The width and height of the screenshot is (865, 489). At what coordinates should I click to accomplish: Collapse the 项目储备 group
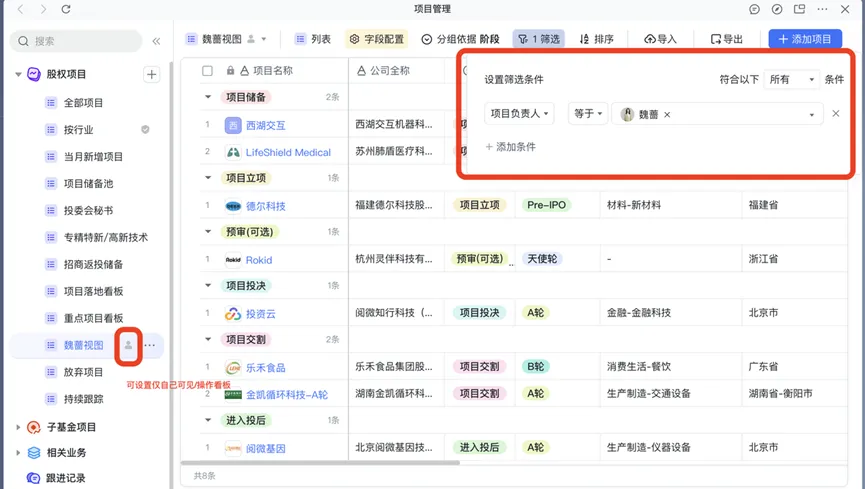(x=208, y=97)
